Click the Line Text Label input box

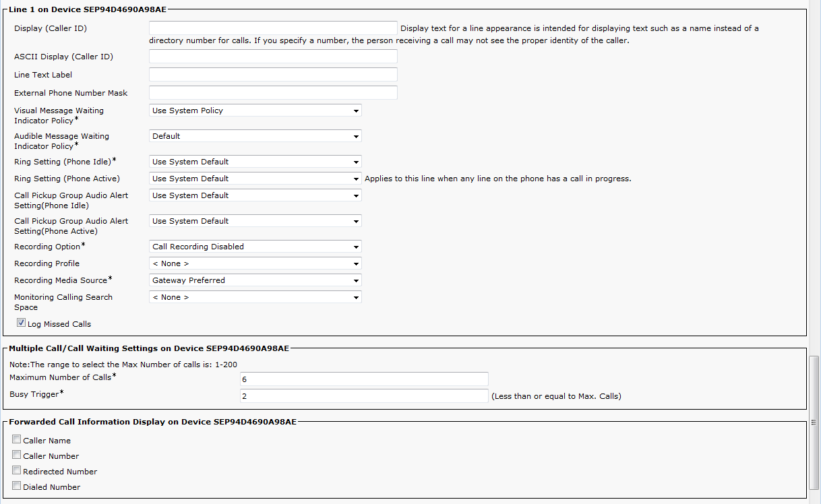click(273, 75)
